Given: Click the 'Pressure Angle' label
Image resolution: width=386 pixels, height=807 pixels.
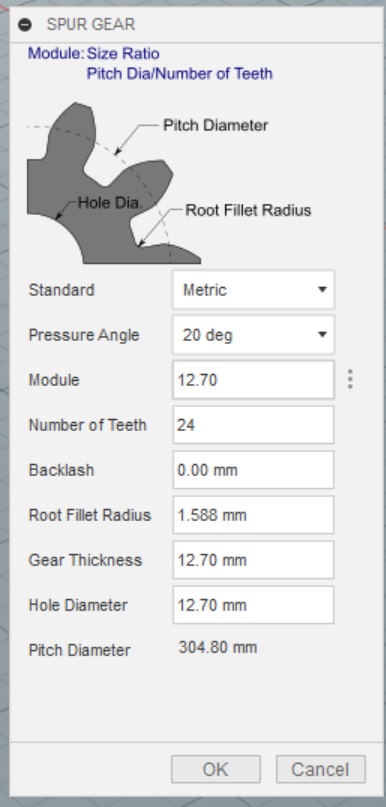Looking at the screenshot, I should click(84, 335).
